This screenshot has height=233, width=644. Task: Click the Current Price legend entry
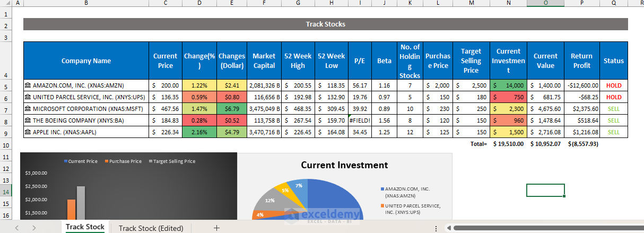[81, 161]
